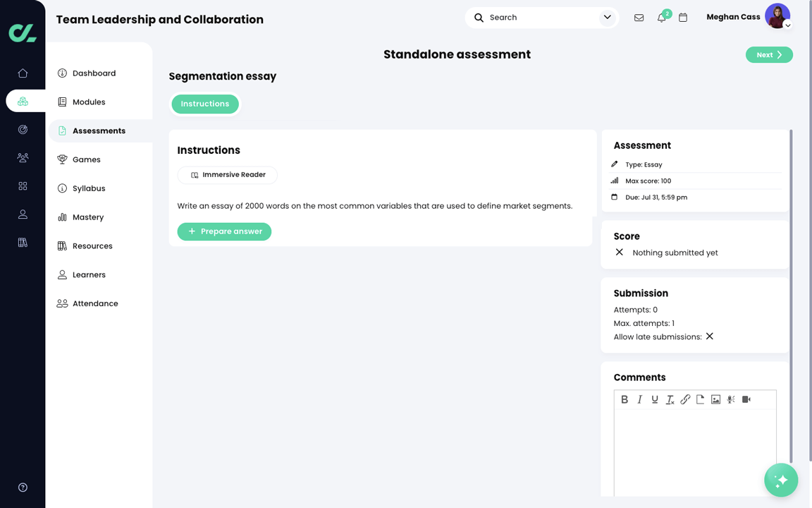Click the Prepare answer button
This screenshot has width=812, height=508.
click(x=224, y=231)
